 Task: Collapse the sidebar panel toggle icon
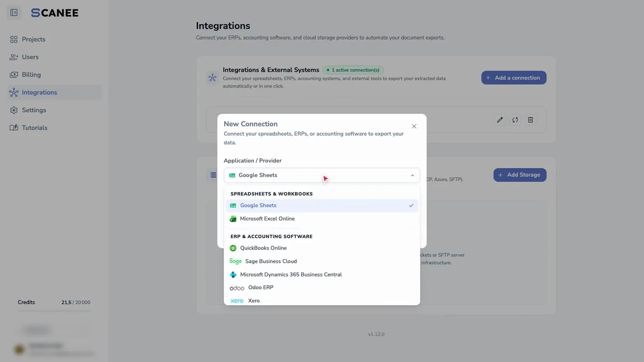tap(14, 13)
